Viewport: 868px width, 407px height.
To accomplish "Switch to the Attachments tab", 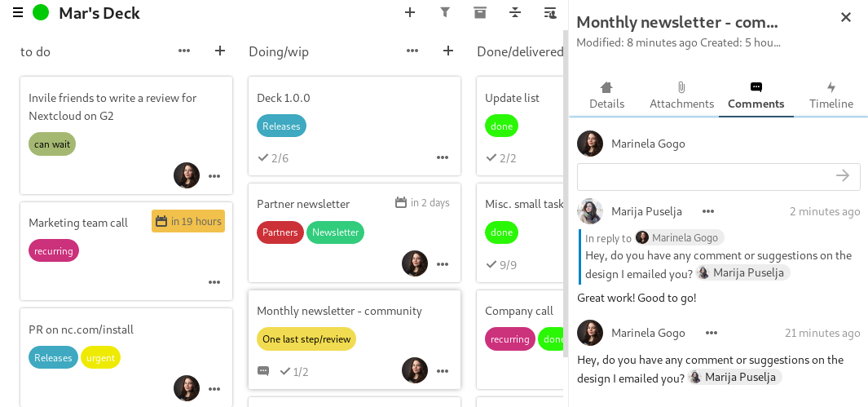I will (681, 95).
